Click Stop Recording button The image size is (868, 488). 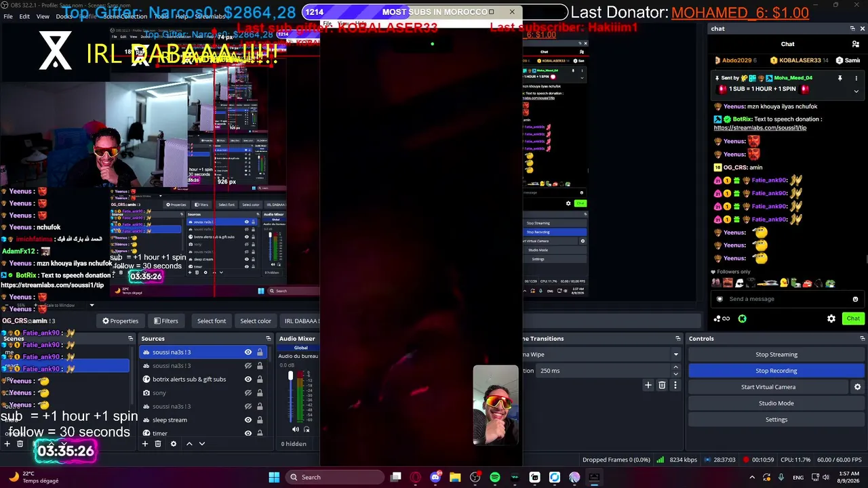[776, 371]
